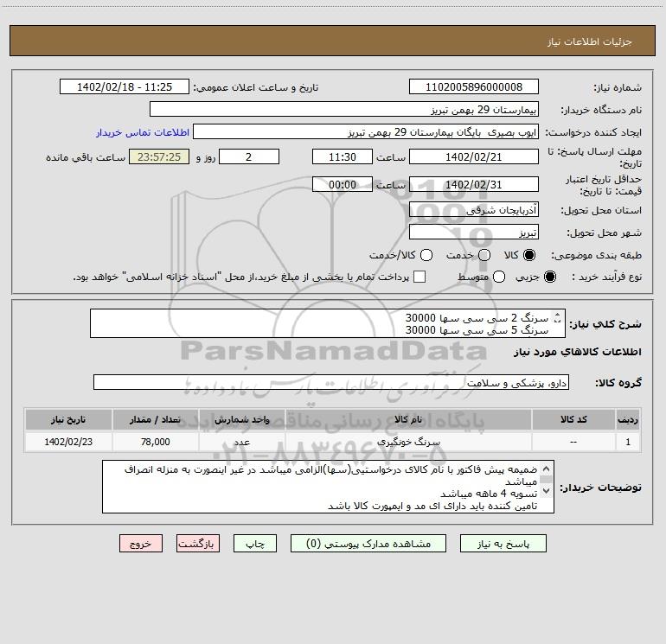
Task: Click the announcement date field 1402/02/18 - 11:25
Action: pyautogui.click(x=125, y=87)
